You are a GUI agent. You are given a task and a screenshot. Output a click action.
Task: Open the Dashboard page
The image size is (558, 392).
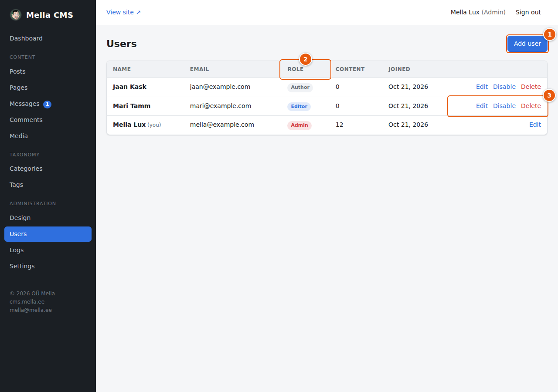click(48, 38)
